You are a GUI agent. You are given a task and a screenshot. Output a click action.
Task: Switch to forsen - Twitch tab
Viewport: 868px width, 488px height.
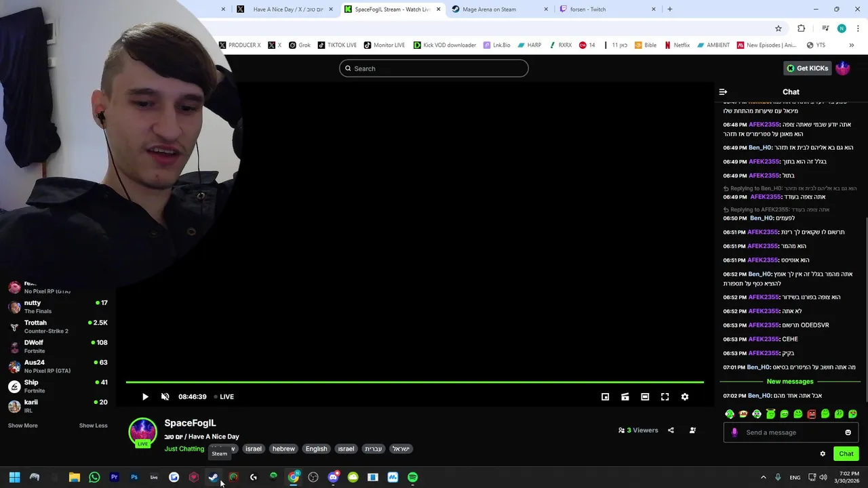click(x=607, y=9)
